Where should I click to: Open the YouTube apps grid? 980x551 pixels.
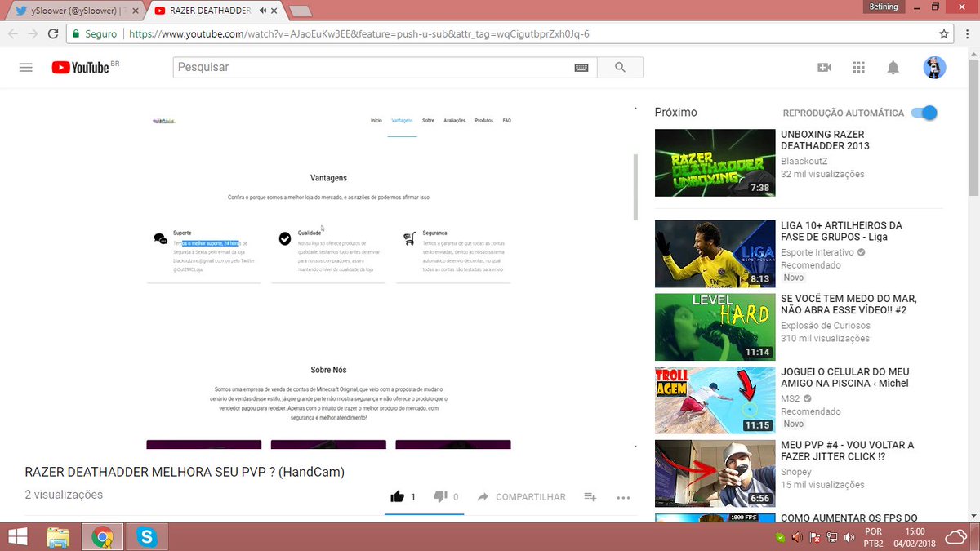coord(858,67)
